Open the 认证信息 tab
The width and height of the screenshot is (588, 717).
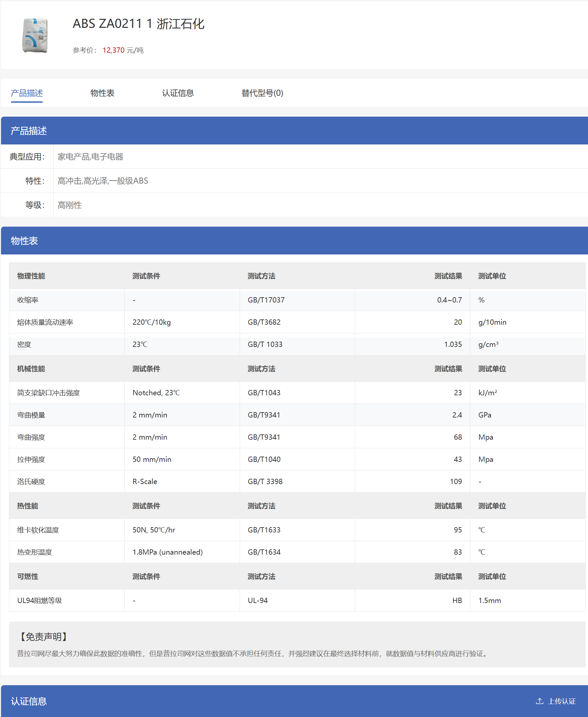(178, 93)
